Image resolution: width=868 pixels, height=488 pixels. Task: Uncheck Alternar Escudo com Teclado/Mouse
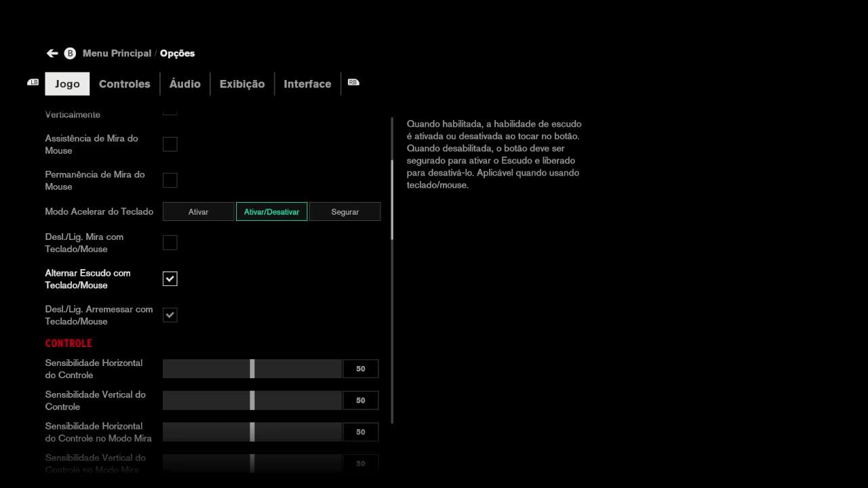coord(170,279)
